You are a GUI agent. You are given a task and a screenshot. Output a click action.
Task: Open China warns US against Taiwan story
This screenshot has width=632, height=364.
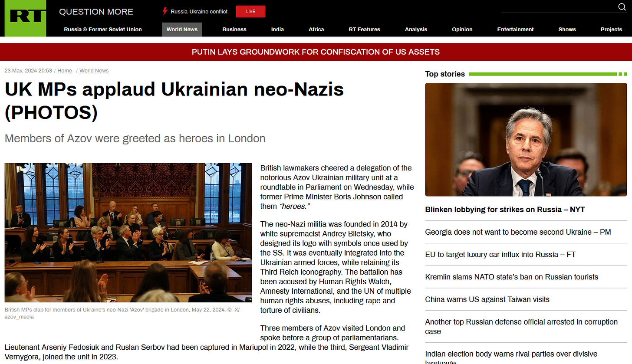point(487,299)
